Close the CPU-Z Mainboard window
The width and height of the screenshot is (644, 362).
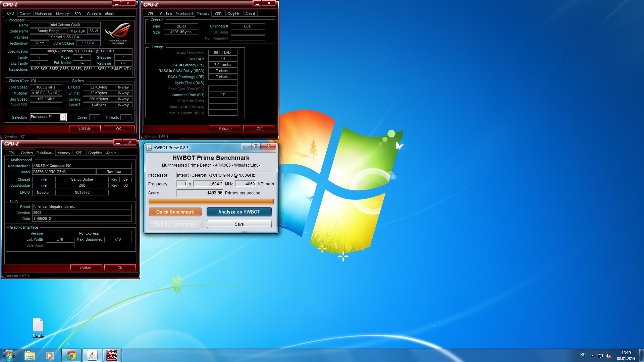(x=130, y=142)
